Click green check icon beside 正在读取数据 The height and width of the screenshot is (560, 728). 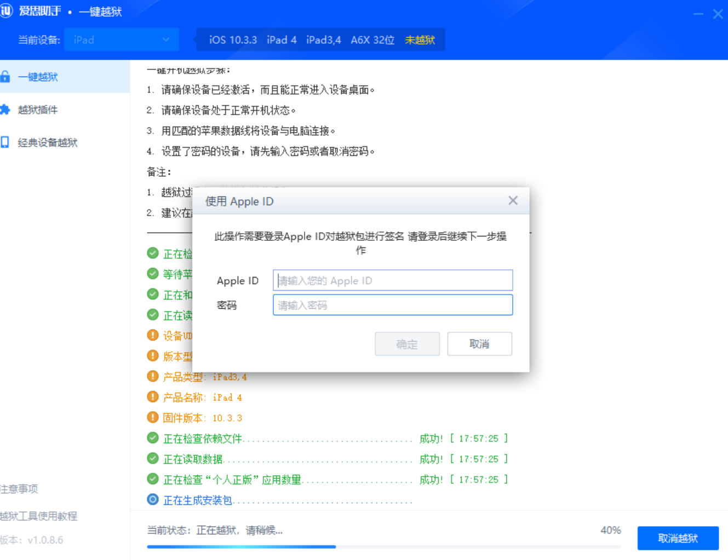point(153,459)
